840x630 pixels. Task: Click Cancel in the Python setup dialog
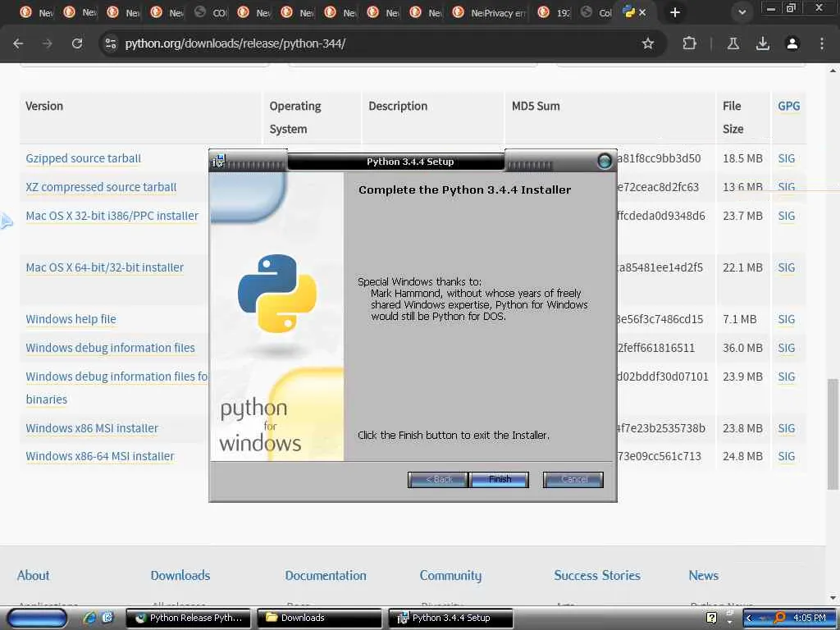click(573, 479)
